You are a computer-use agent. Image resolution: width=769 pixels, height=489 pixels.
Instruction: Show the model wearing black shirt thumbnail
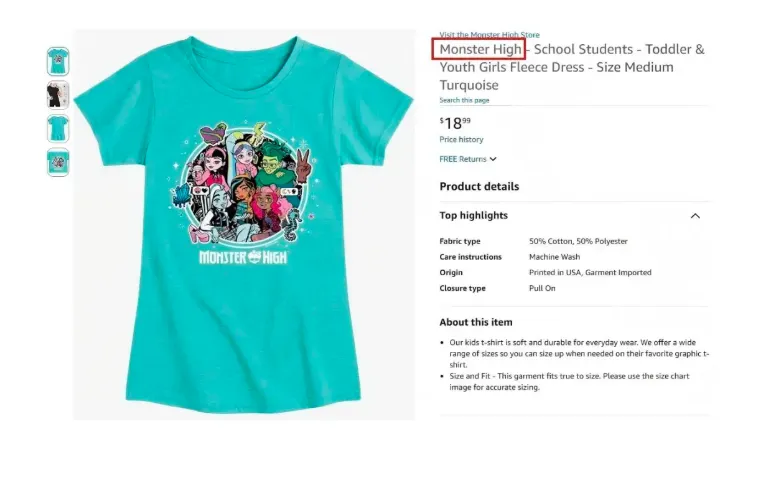click(x=58, y=95)
